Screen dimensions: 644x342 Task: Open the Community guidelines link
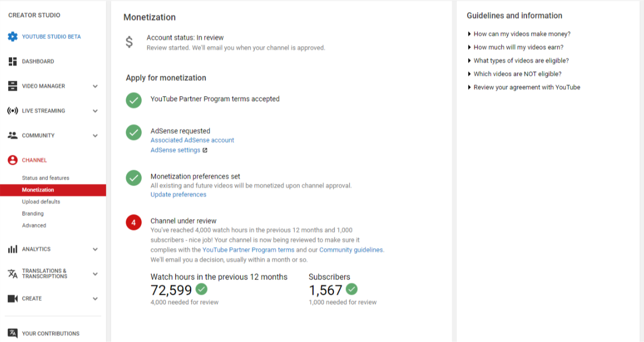(351, 250)
